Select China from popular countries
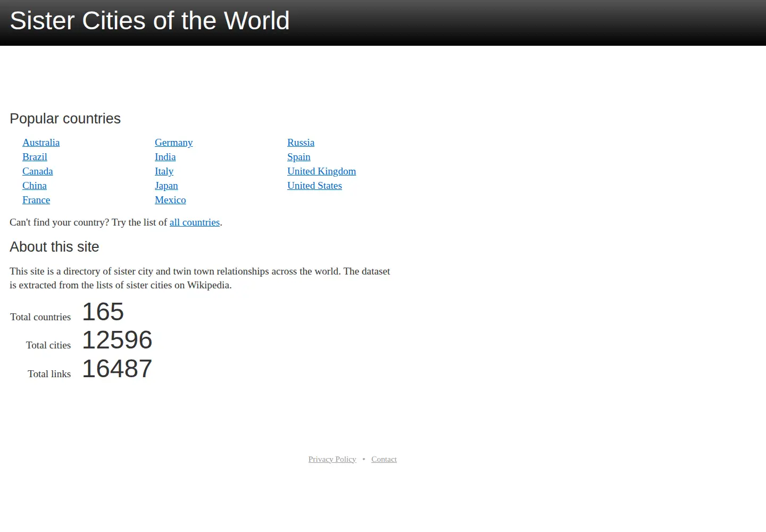 35,186
